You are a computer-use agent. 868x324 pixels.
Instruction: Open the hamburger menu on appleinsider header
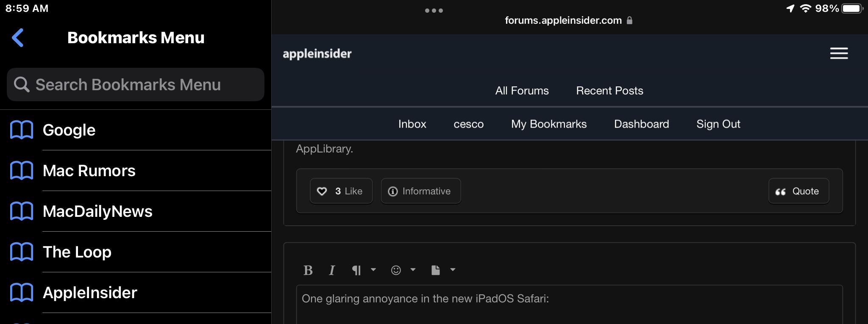pyautogui.click(x=838, y=53)
